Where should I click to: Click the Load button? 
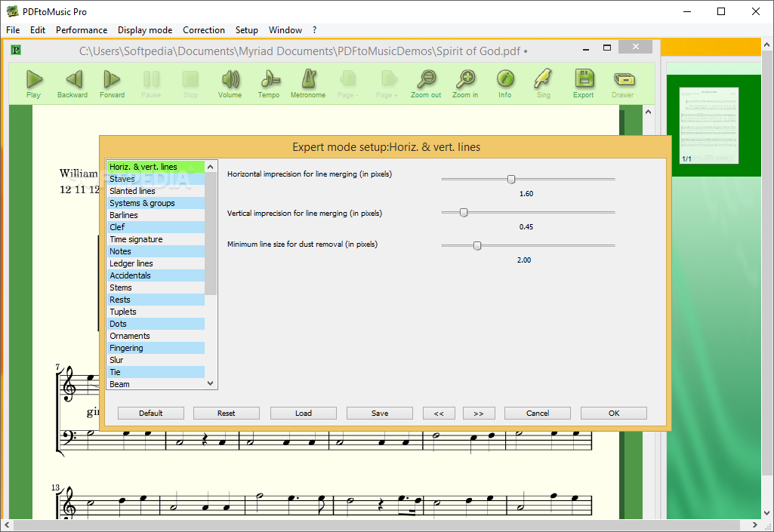pyautogui.click(x=304, y=413)
